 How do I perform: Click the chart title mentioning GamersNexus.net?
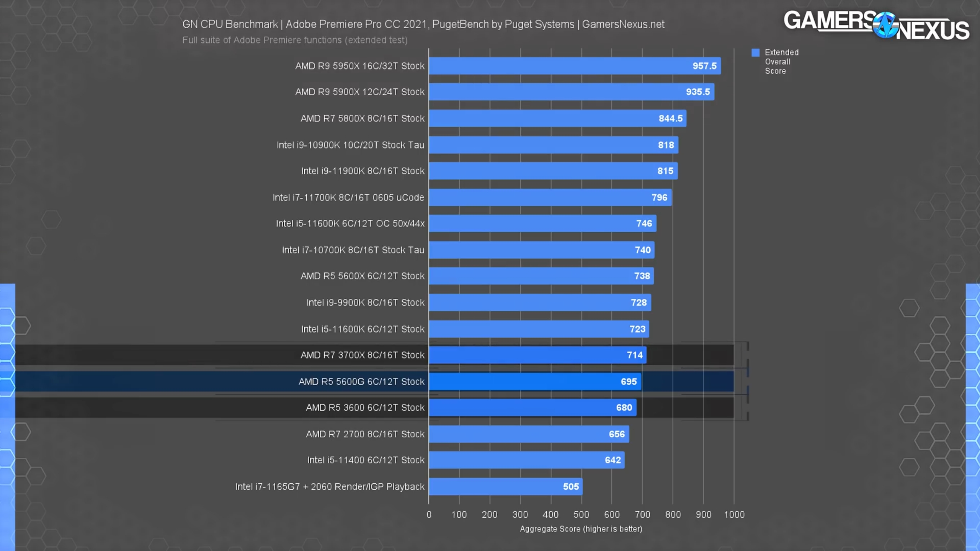click(x=423, y=24)
